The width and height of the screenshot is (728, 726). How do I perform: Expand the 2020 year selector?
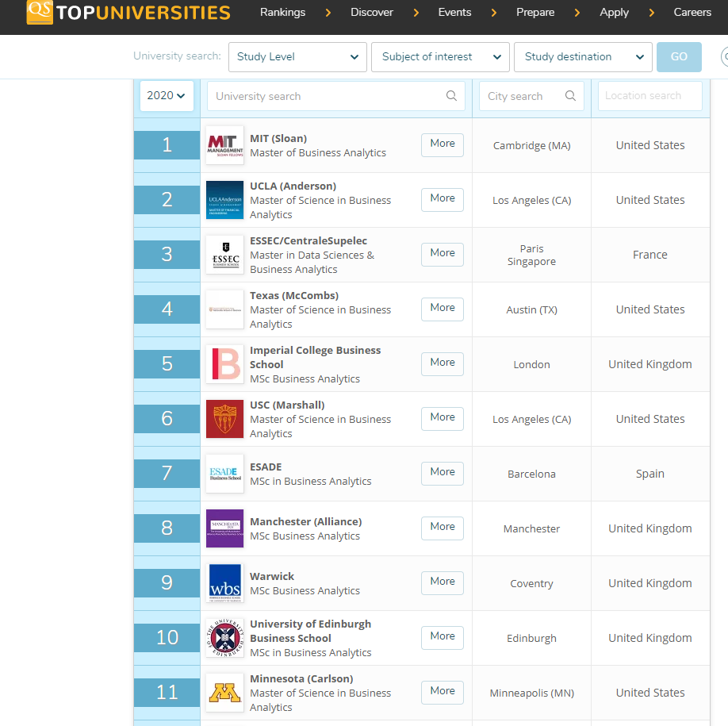click(x=167, y=96)
